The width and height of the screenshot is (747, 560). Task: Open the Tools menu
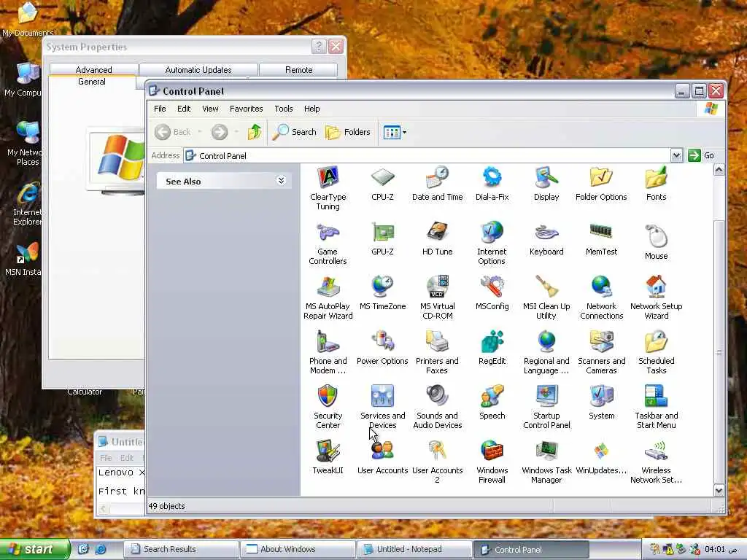[x=284, y=109]
